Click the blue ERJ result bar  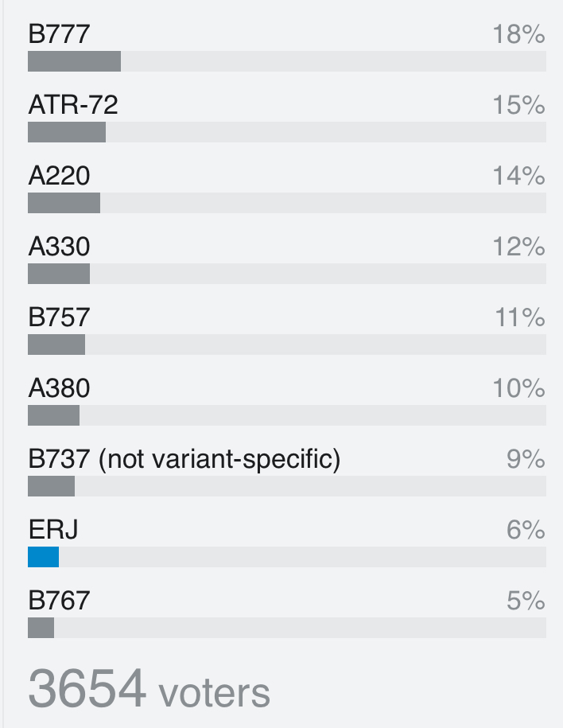coord(44,557)
